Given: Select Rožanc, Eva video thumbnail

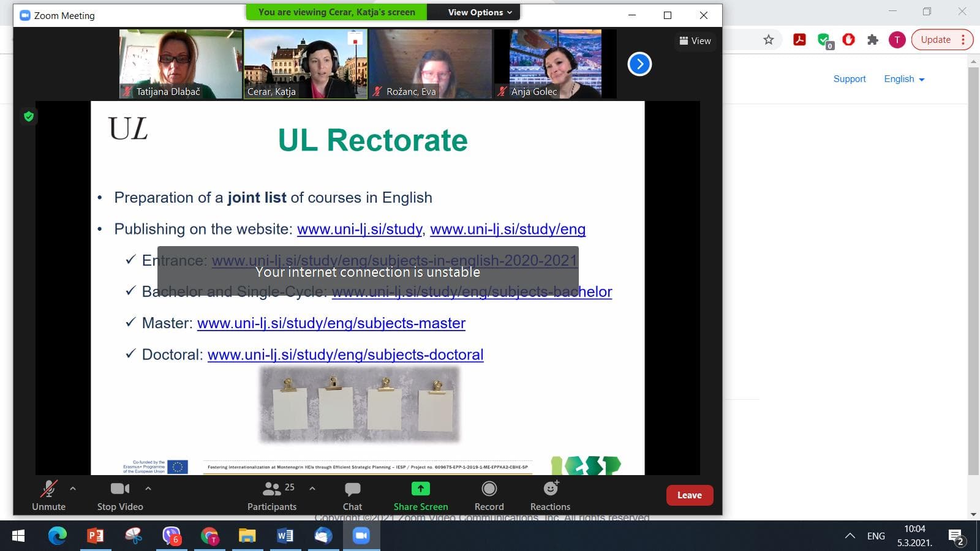Looking at the screenshot, I should (x=431, y=64).
